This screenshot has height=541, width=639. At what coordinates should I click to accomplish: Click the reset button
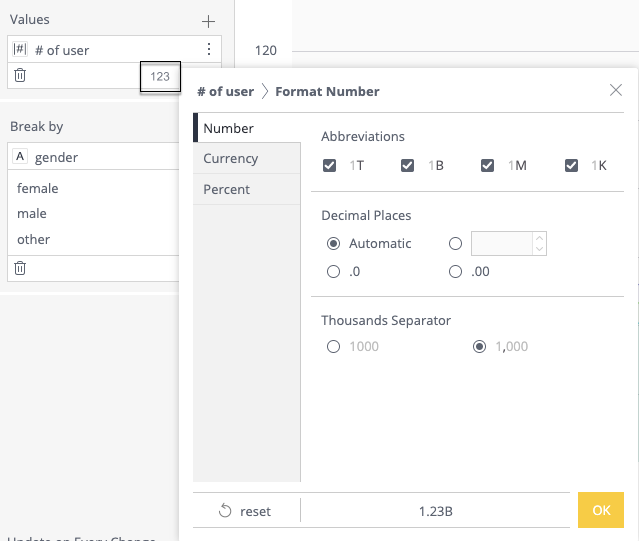coord(245,511)
